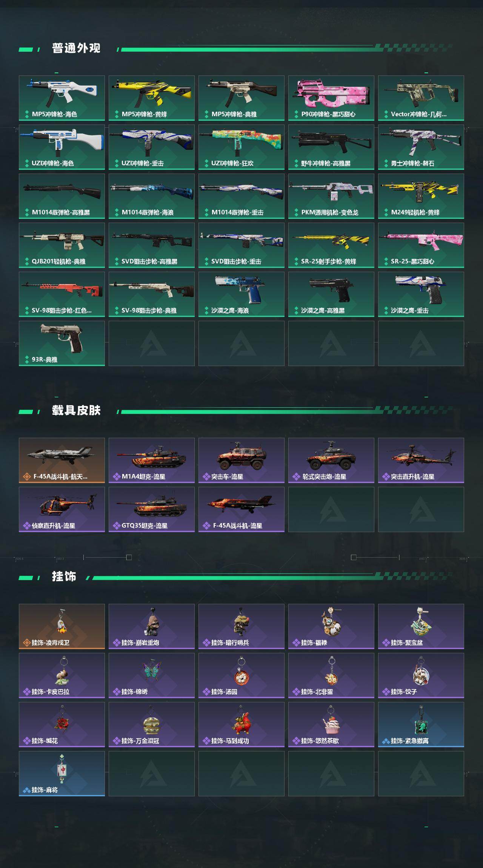Click the M249轻机枪-黄蜂 skin card

pyautogui.click(x=421, y=196)
